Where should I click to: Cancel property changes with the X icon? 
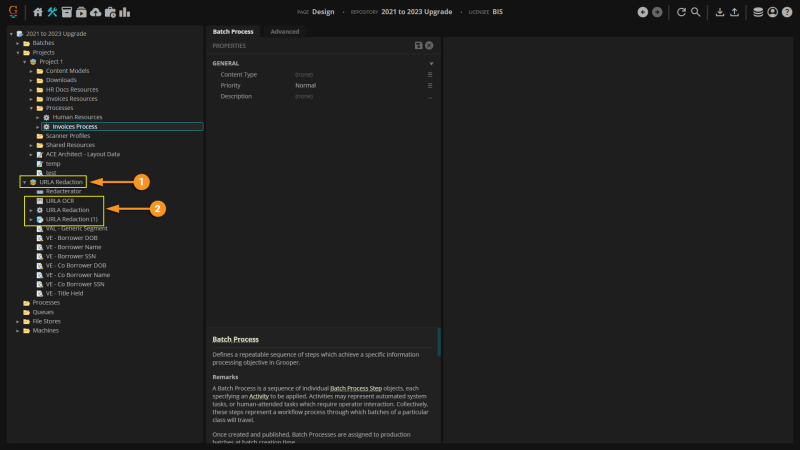[429, 45]
